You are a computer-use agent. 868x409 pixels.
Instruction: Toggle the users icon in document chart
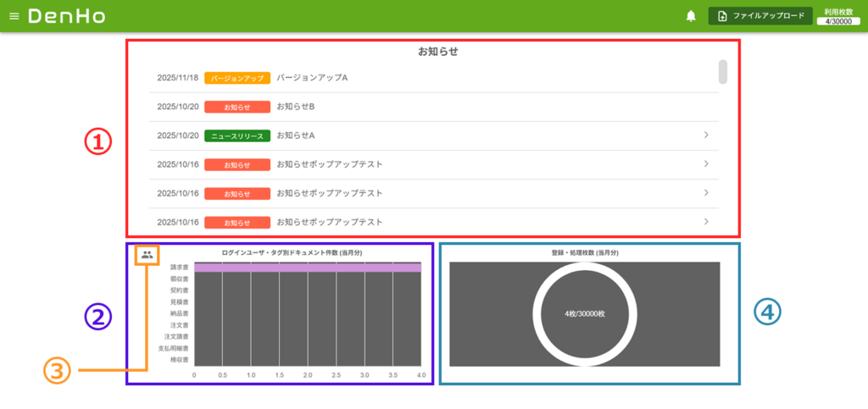pyautogui.click(x=147, y=254)
